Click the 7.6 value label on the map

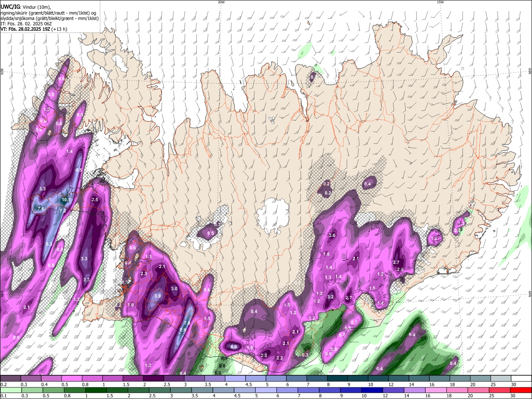[41, 209]
